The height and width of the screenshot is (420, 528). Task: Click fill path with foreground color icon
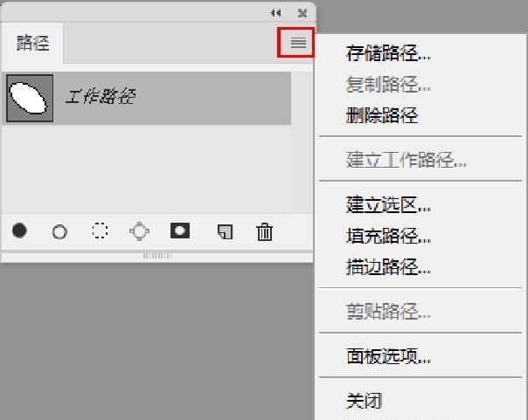[19, 231]
